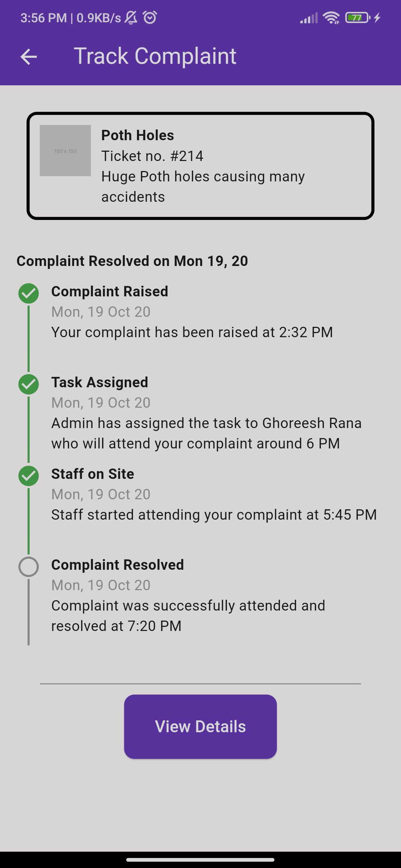Tap the 150 x 150 placeholder thumbnail

65,151
